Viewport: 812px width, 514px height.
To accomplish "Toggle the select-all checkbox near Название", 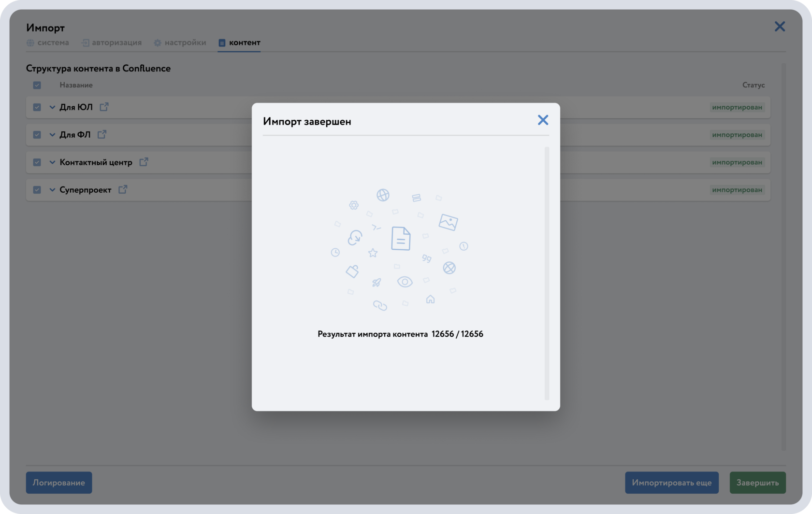I will tap(37, 85).
